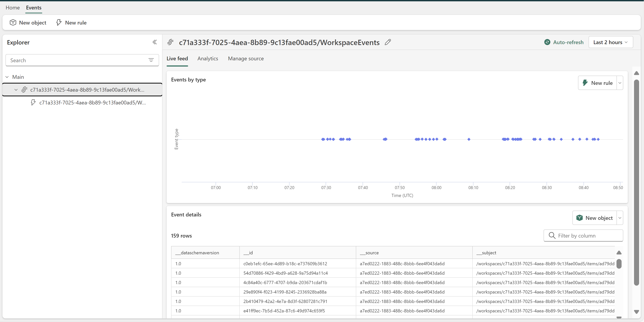Collapse the Main section in Explorer
Image resolution: width=644 pixels, height=322 pixels.
coord(7,77)
